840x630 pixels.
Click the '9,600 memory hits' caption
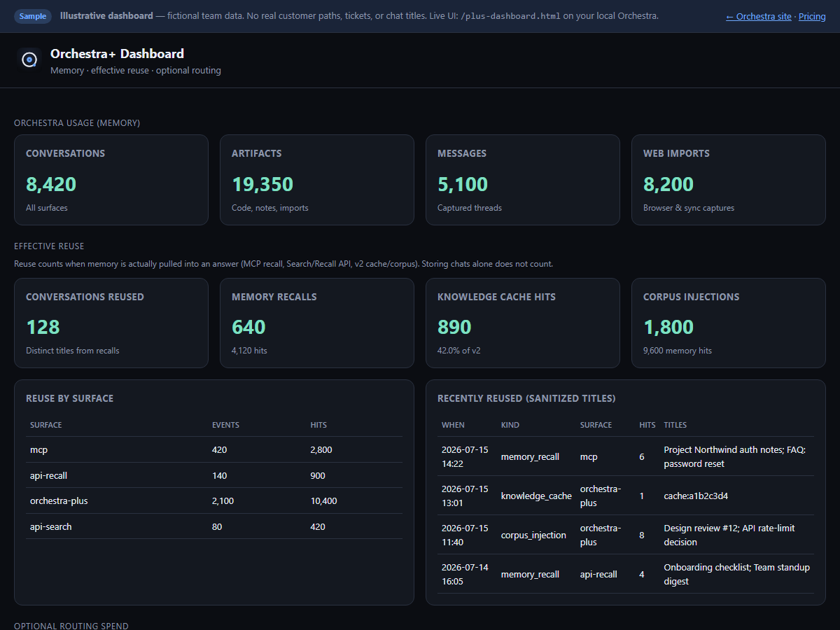(x=678, y=350)
